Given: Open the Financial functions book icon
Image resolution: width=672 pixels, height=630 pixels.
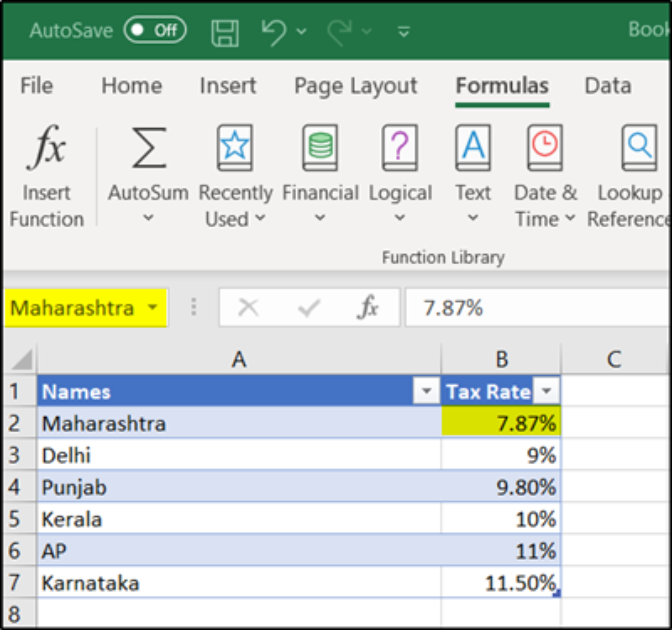Looking at the screenshot, I should (x=320, y=147).
